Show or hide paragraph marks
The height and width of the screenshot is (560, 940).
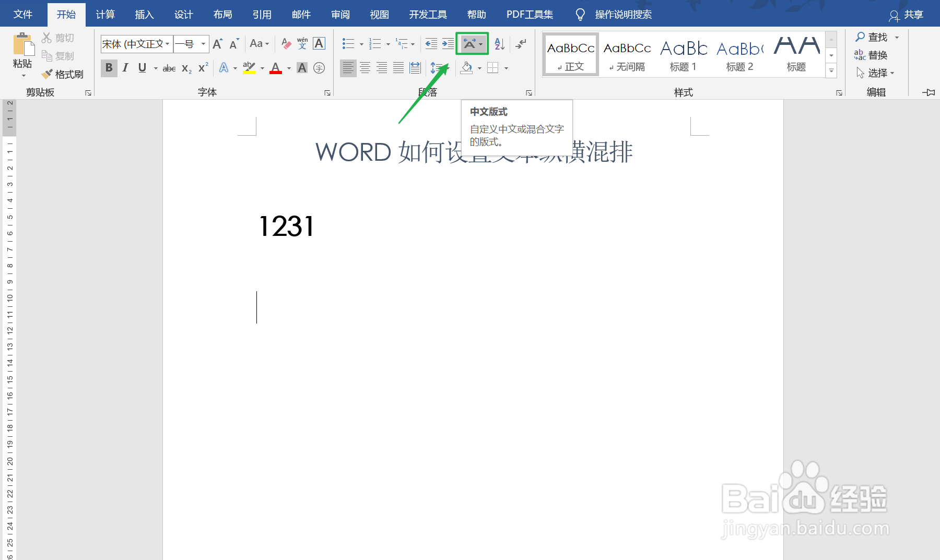[521, 44]
